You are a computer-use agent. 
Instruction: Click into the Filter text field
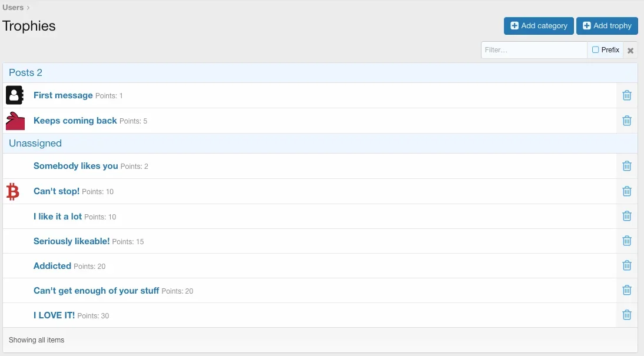pyautogui.click(x=533, y=50)
